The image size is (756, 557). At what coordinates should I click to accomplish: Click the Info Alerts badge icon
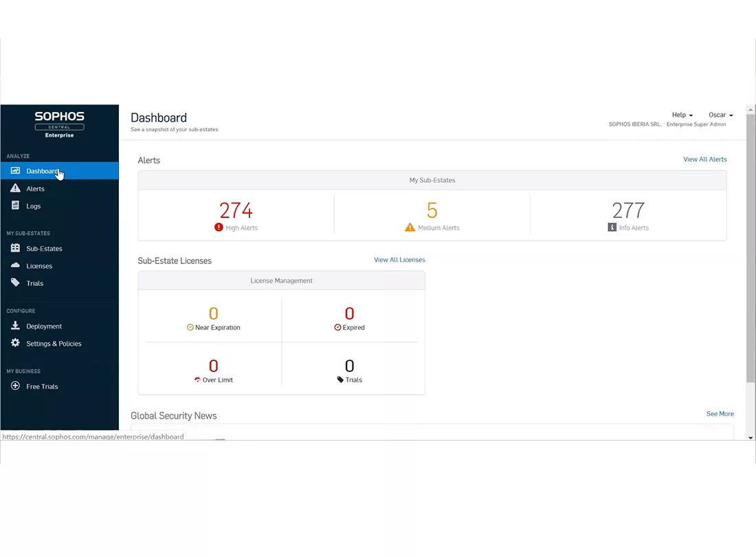point(612,227)
